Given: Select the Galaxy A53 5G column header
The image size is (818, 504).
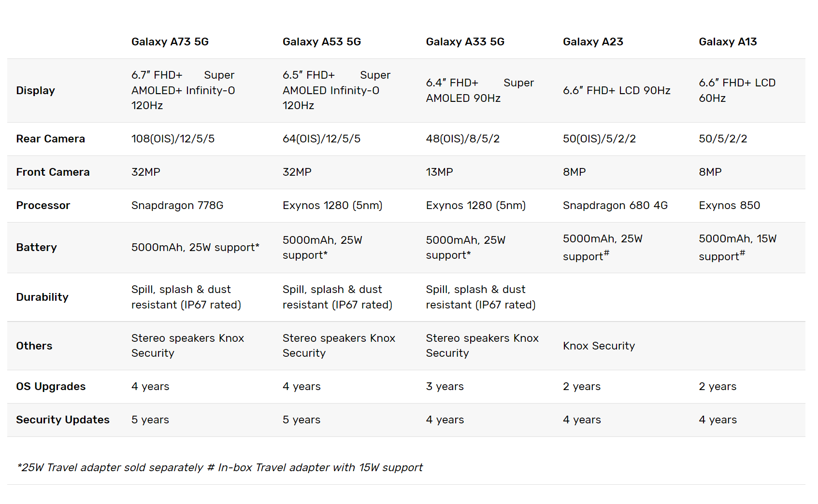Looking at the screenshot, I should (321, 42).
